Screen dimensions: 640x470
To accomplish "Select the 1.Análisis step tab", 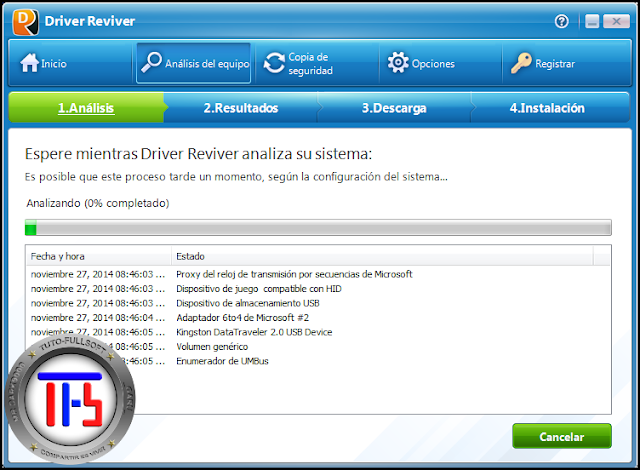I will (86, 108).
